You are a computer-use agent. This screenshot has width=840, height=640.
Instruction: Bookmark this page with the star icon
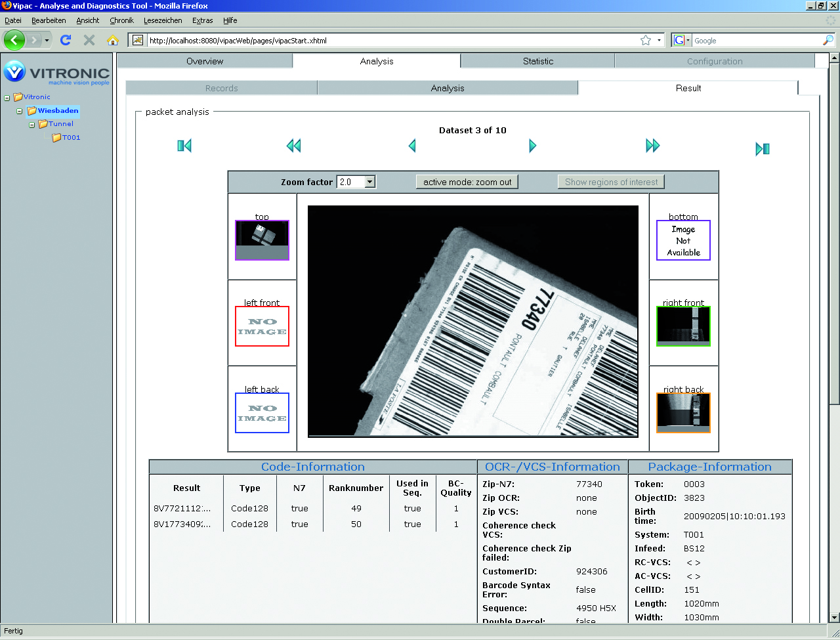[x=646, y=40]
